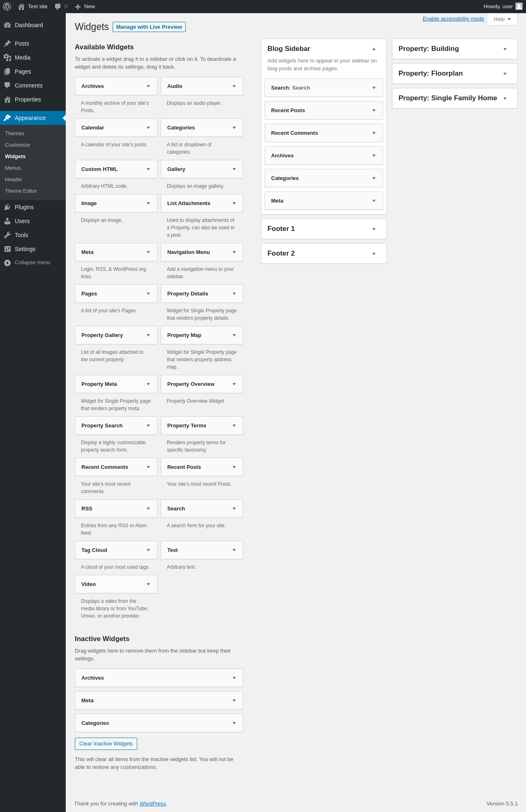Expand the Footer 2 widget area

pyautogui.click(x=374, y=254)
